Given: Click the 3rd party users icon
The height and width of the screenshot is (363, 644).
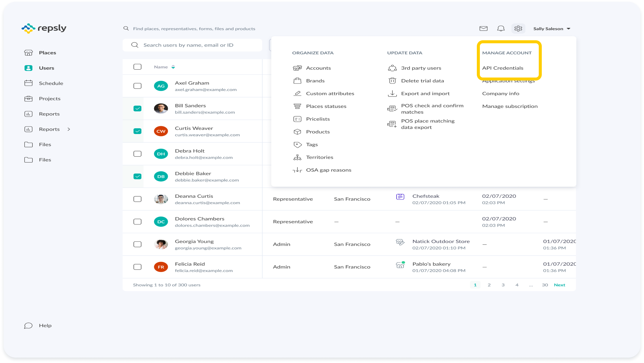Looking at the screenshot, I should pos(392,68).
